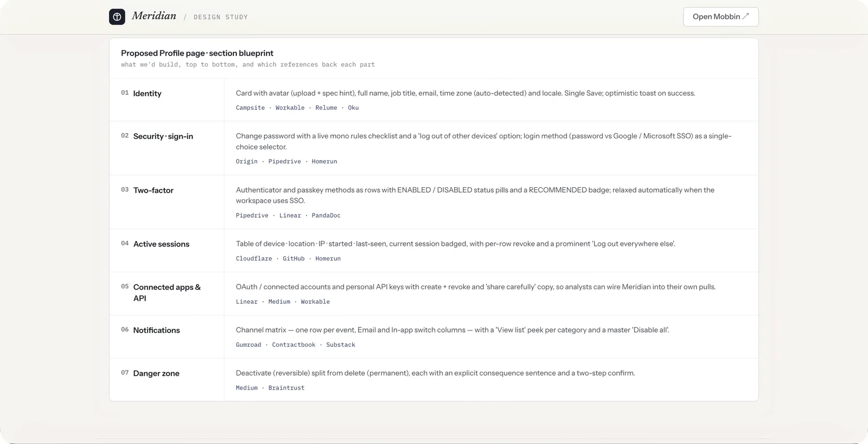Click Workable reference in Connected apps row
868x444 pixels.
pyautogui.click(x=315, y=302)
